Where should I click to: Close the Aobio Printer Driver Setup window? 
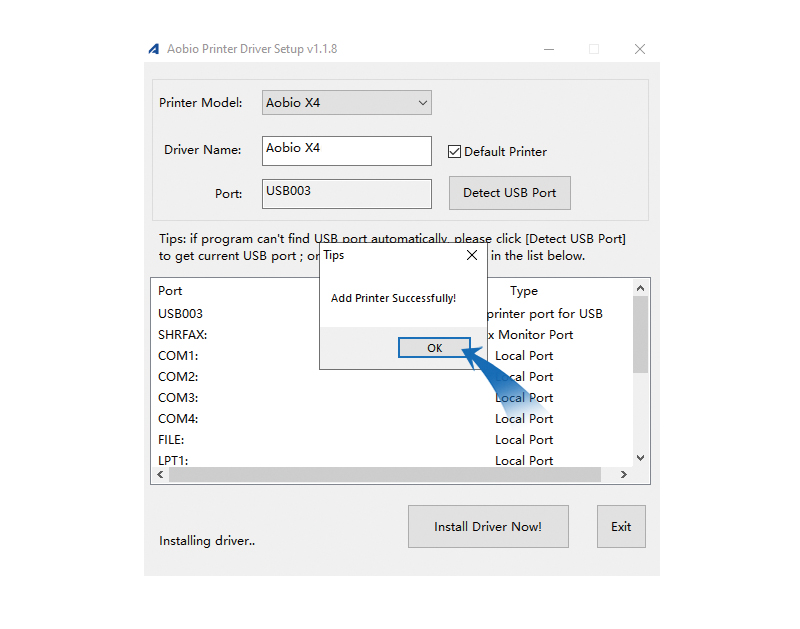[x=640, y=49]
